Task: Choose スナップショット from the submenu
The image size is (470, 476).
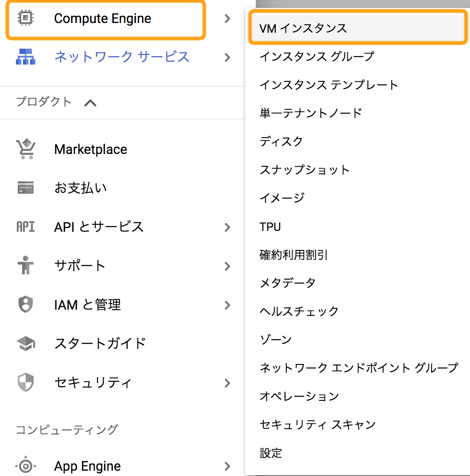Action: click(304, 170)
